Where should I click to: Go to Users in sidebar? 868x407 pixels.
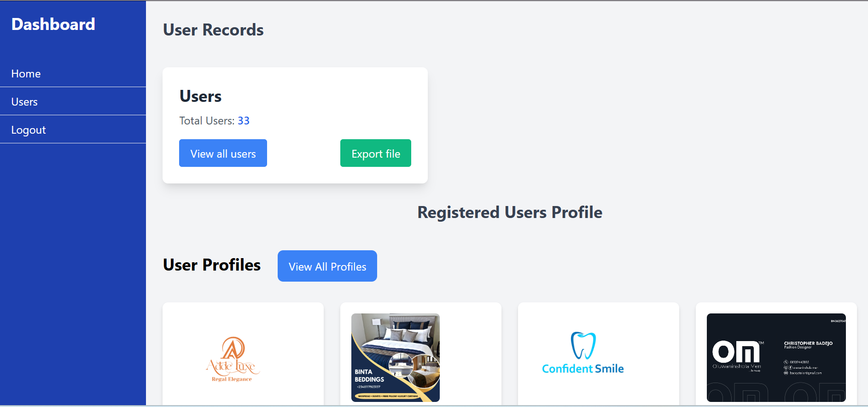(x=24, y=102)
